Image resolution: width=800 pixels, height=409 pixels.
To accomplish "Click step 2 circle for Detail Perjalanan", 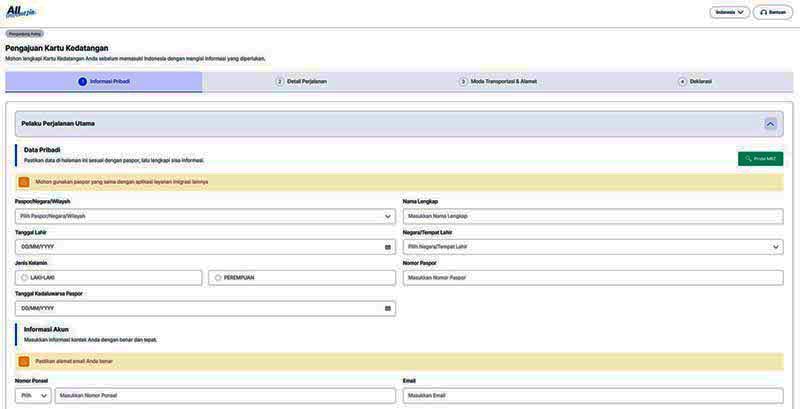I will [x=280, y=82].
